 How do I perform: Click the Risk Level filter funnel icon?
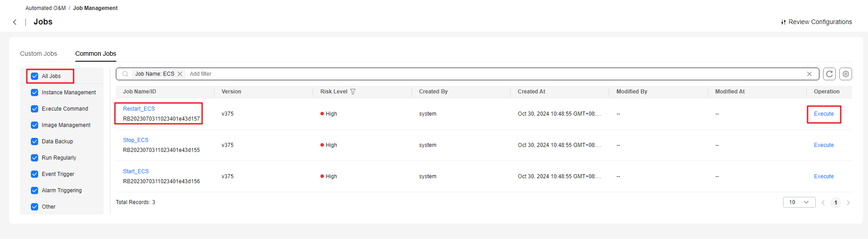click(x=353, y=92)
